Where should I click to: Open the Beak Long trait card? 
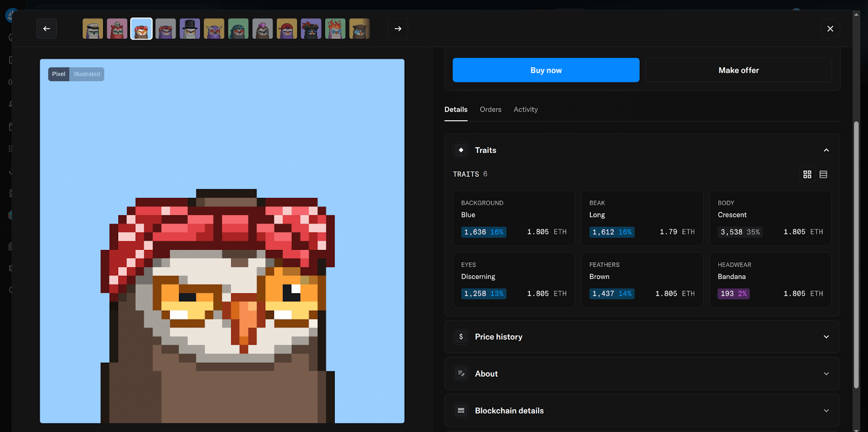(x=642, y=218)
